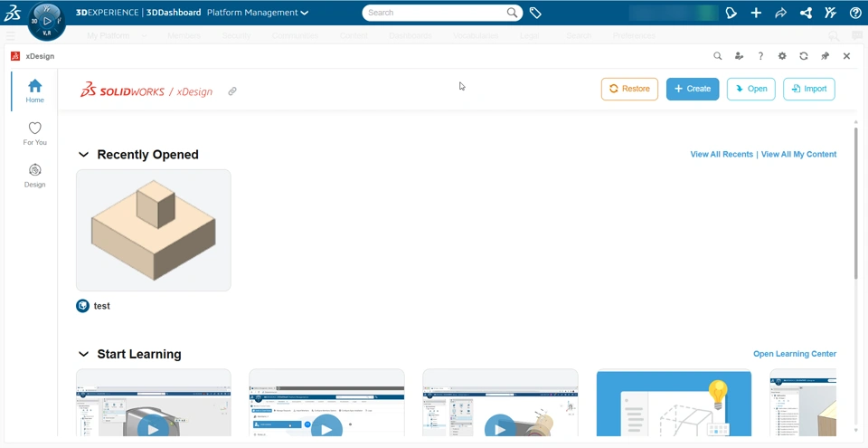Open the dimmed Members tab
Image resolution: width=868 pixels, height=448 pixels.
(x=184, y=35)
